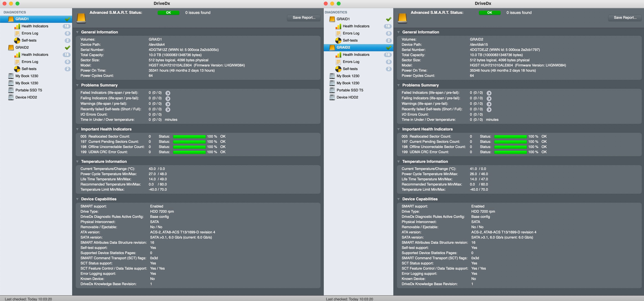
Task: Click DIAGNOSTICS sidebar header in left window
Action: pos(15,12)
